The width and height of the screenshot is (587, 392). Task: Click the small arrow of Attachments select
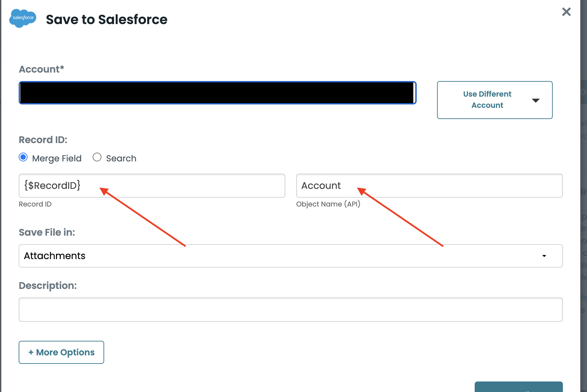(x=544, y=256)
